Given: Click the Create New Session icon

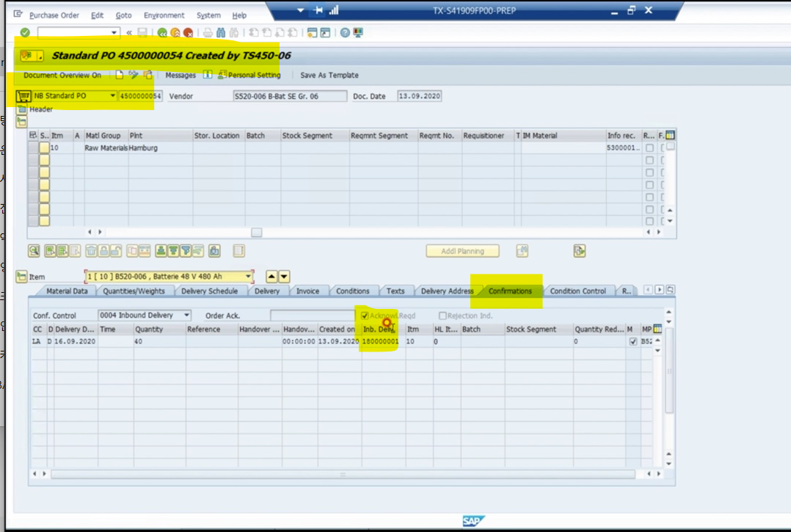Looking at the screenshot, I should [x=313, y=33].
